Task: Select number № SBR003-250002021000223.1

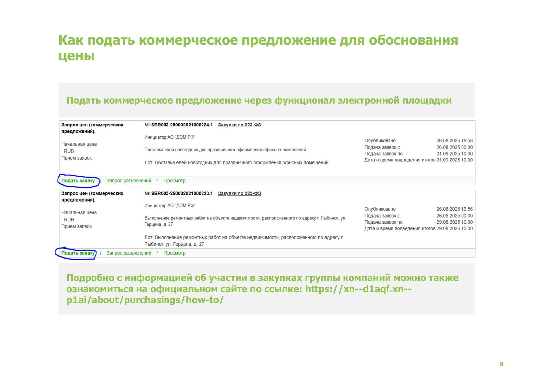Action: [179, 193]
